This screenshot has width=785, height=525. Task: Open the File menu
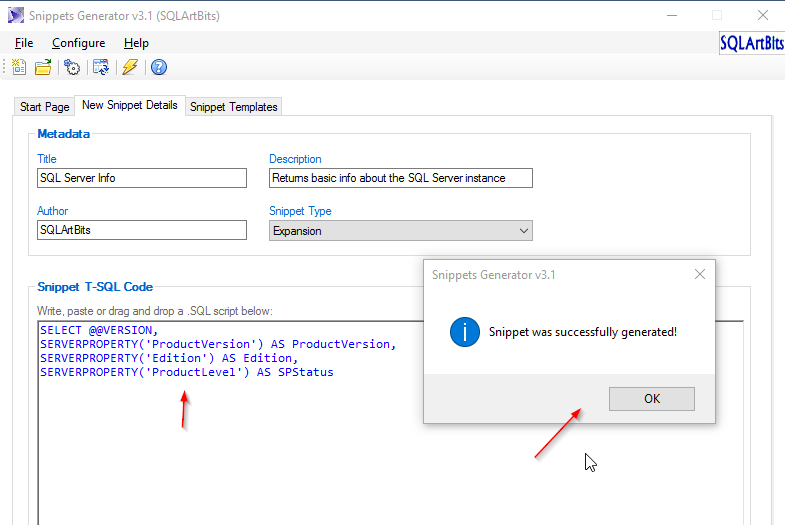pyautogui.click(x=24, y=43)
